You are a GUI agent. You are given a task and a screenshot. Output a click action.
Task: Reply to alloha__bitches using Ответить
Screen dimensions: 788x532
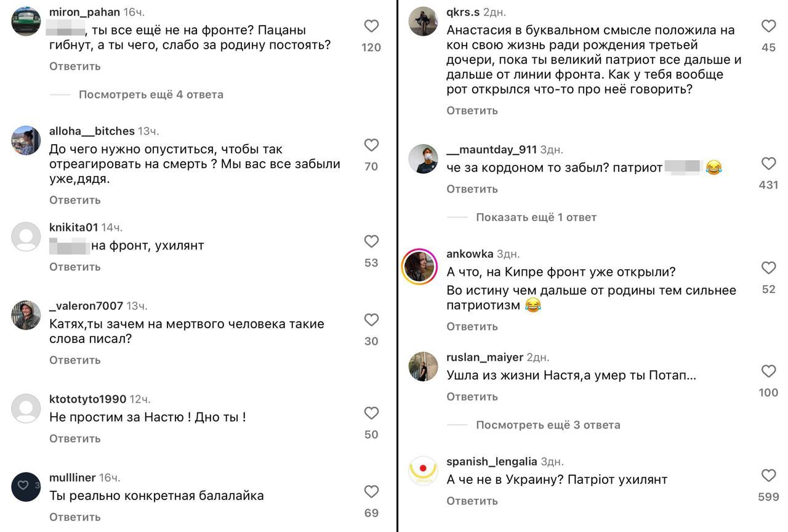pos(74,200)
